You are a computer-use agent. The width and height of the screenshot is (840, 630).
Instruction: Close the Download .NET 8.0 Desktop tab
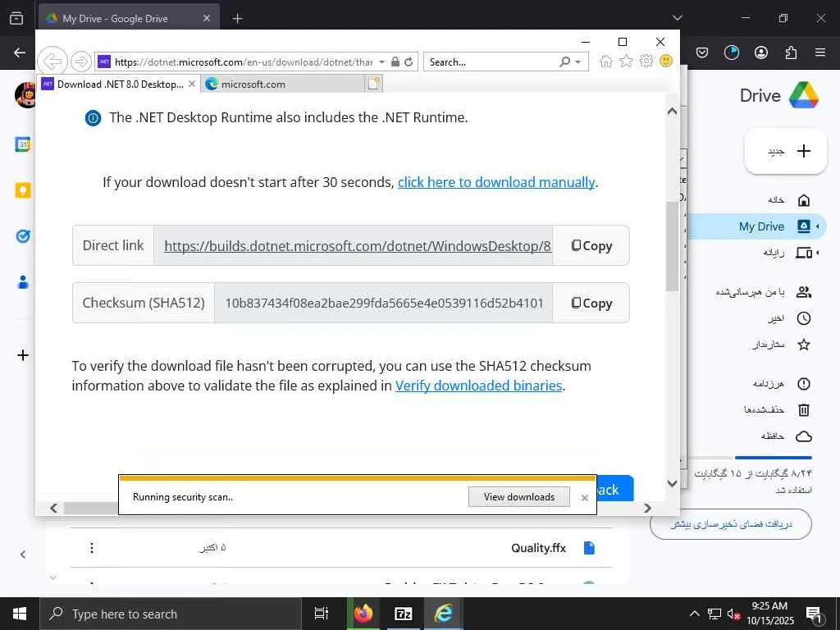(x=192, y=84)
